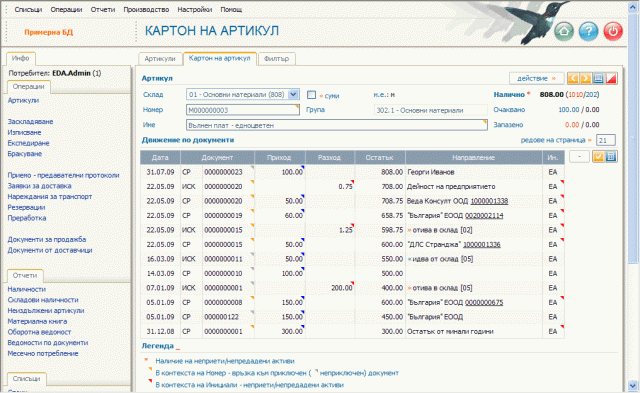This screenshot has width=640, height=393.
Task: Switch to the Филтър tab
Action: [276, 59]
